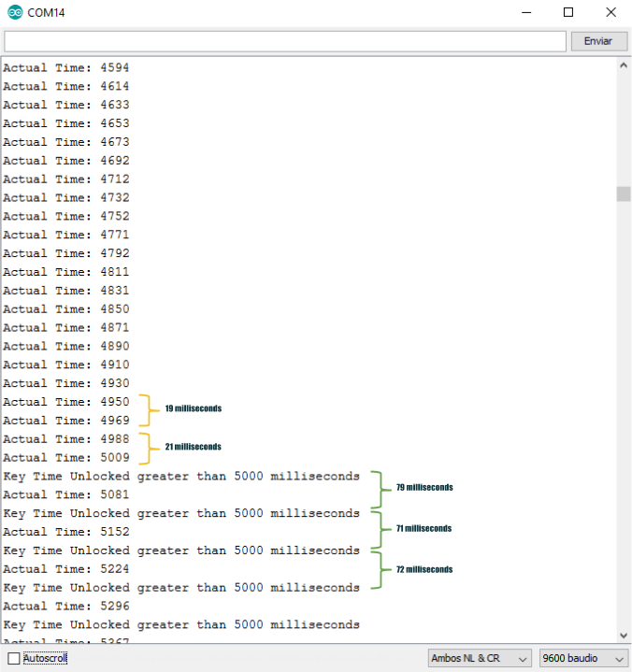Open the 9600 baudio baud rate dropdown
The image size is (632, 672).
[583, 658]
